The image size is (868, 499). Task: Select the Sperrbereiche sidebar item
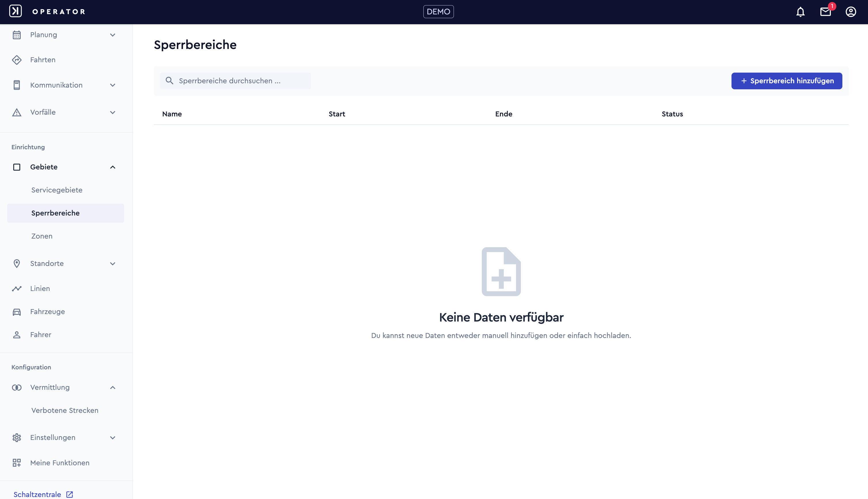tap(65, 213)
